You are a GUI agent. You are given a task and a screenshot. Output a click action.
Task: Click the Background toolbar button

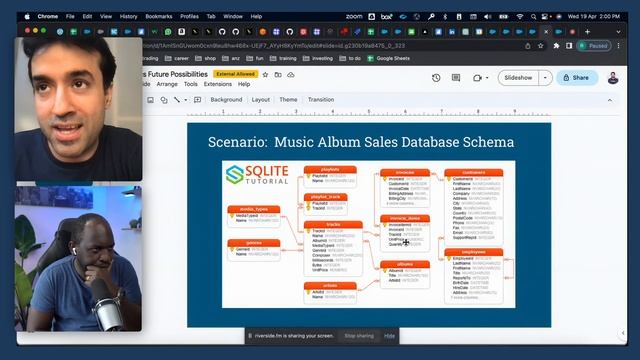click(x=226, y=100)
